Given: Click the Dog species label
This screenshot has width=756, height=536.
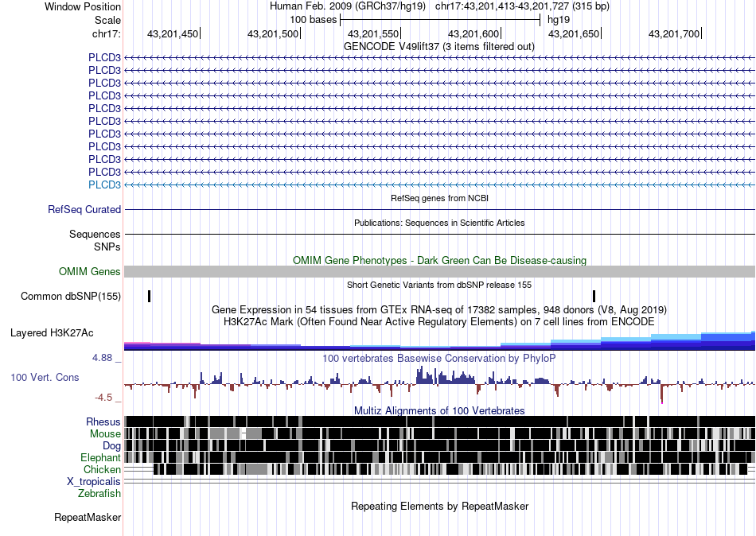Looking at the screenshot, I should [x=111, y=446].
